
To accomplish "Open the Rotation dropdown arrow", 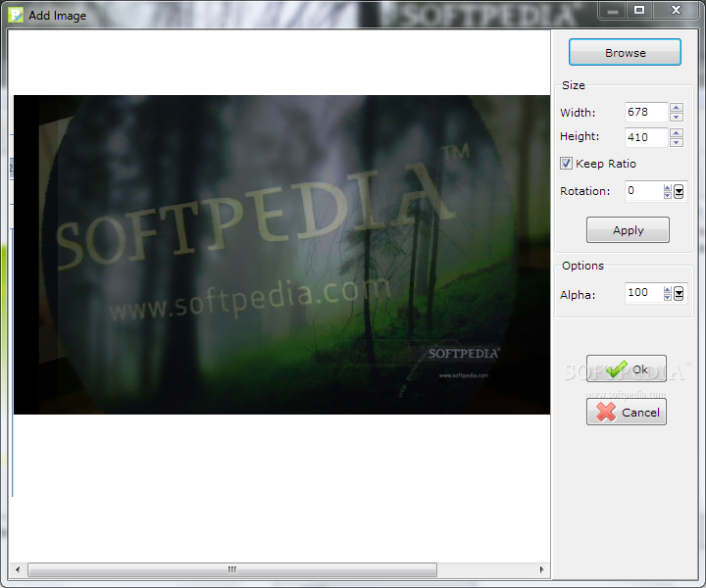I will 679,192.
